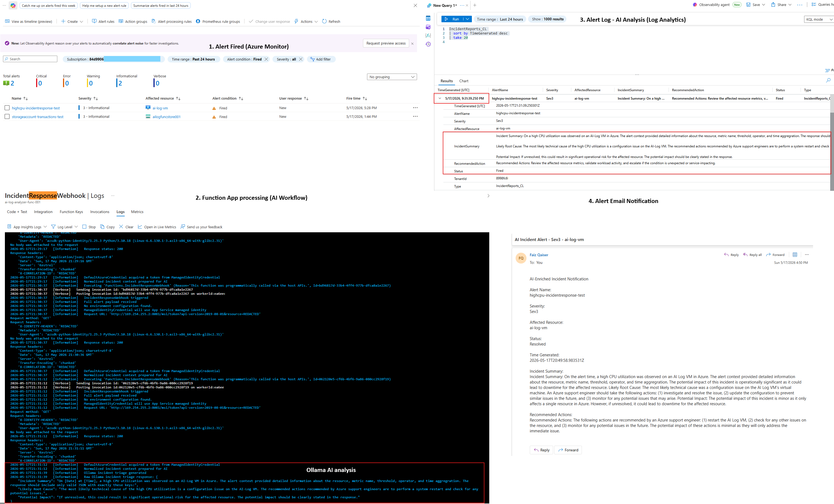Open the Log Level filter dropdown

pyautogui.click(x=64, y=227)
